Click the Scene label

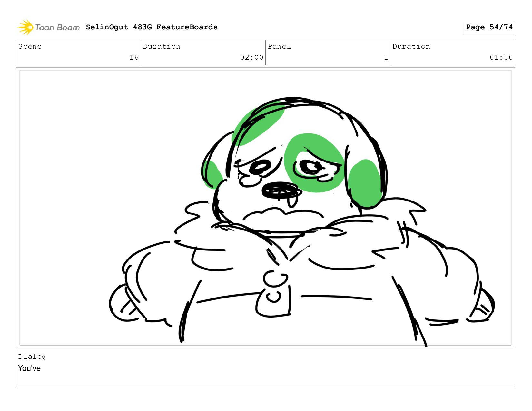point(30,46)
